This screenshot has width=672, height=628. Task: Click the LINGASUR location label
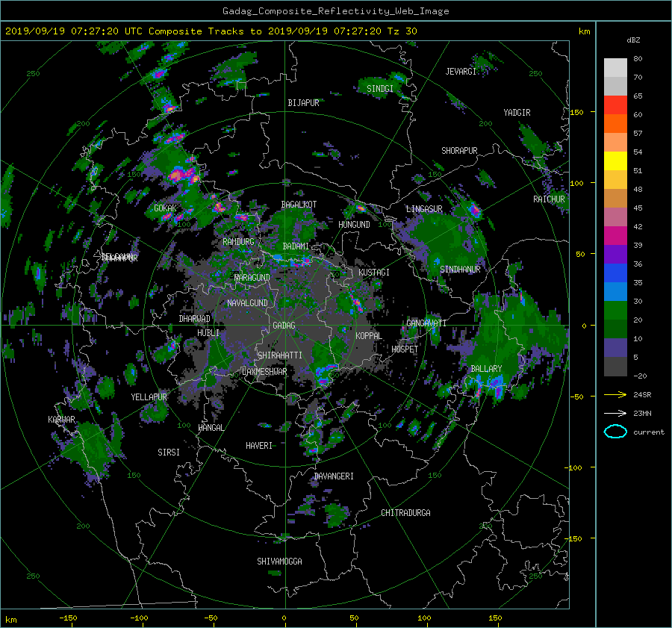[x=424, y=209]
